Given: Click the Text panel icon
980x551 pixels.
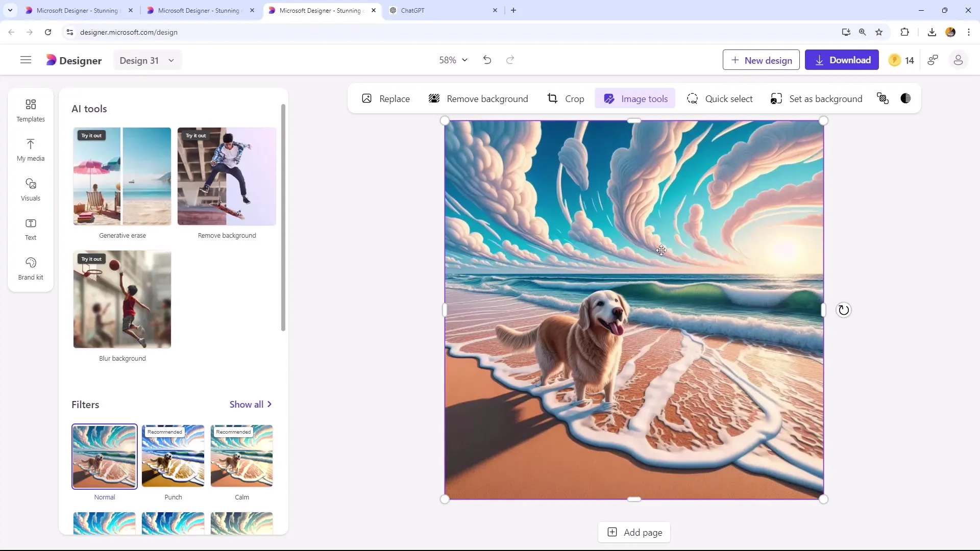Looking at the screenshot, I should [x=30, y=228].
